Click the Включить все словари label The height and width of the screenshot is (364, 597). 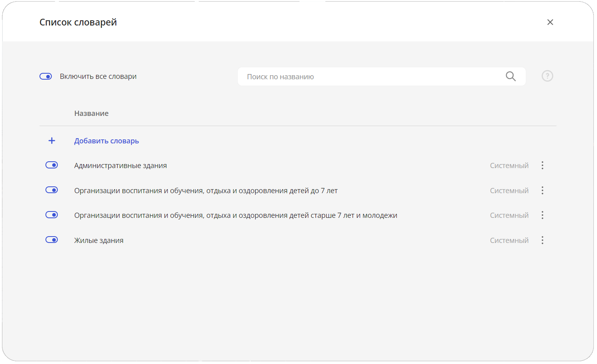click(x=98, y=76)
